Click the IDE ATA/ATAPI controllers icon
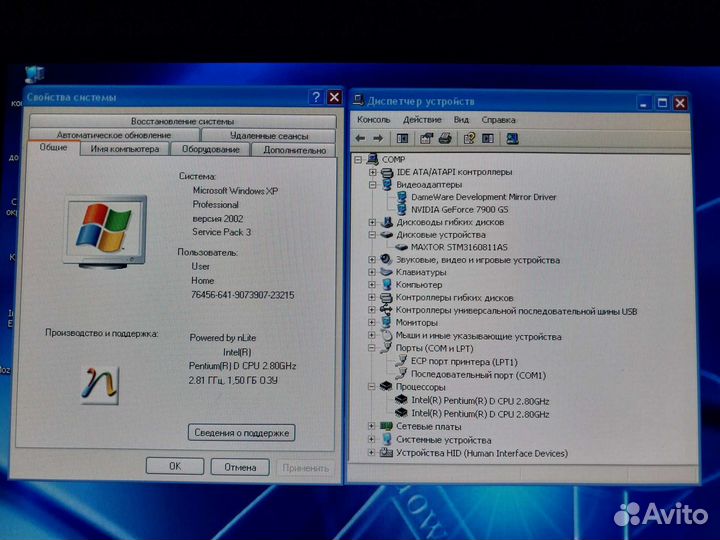Screen dimensions: 720x540 coord(387,172)
